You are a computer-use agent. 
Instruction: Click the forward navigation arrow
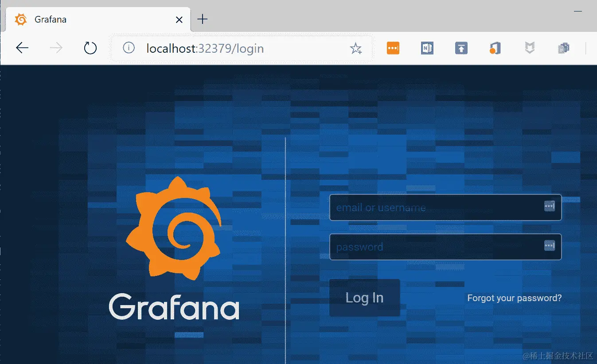[x=56, y=48]
